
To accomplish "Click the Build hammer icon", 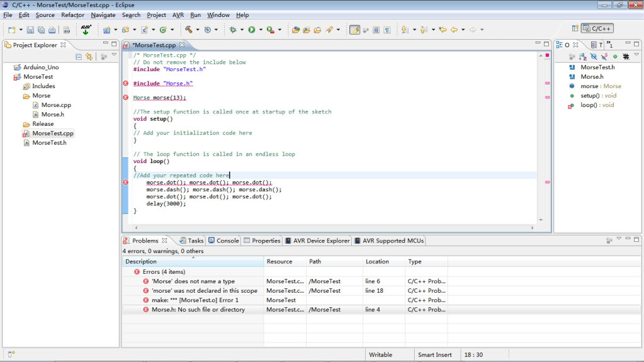I will [x=188, y=30].
